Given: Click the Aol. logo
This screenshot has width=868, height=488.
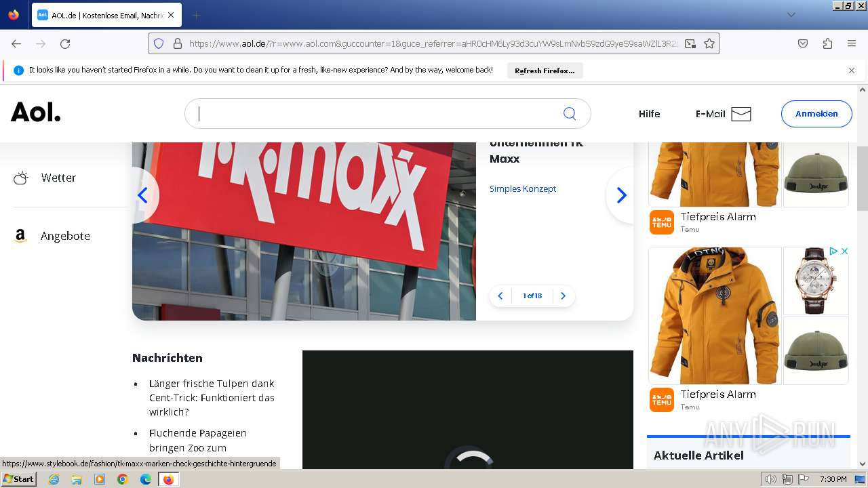Looking at the screenshot, I should coord(36,112).
